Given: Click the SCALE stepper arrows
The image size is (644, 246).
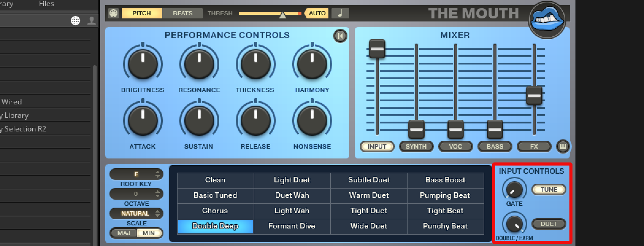Looking at the screenshot, I should coord(158,213).
